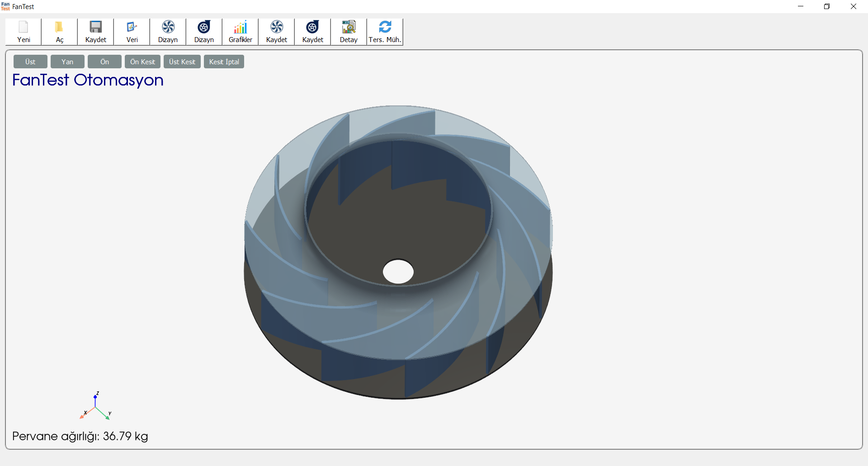Open Grafikler charts tool
The image size is (868, 466).
(x=240, y=32)
